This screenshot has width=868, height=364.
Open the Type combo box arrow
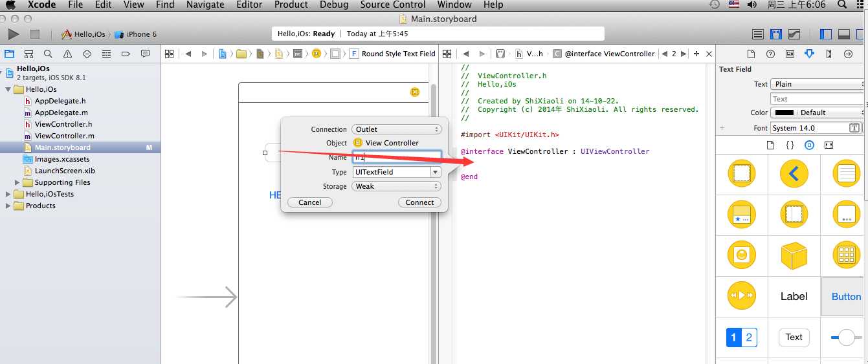pyautogui.click(x=436, y=172)
